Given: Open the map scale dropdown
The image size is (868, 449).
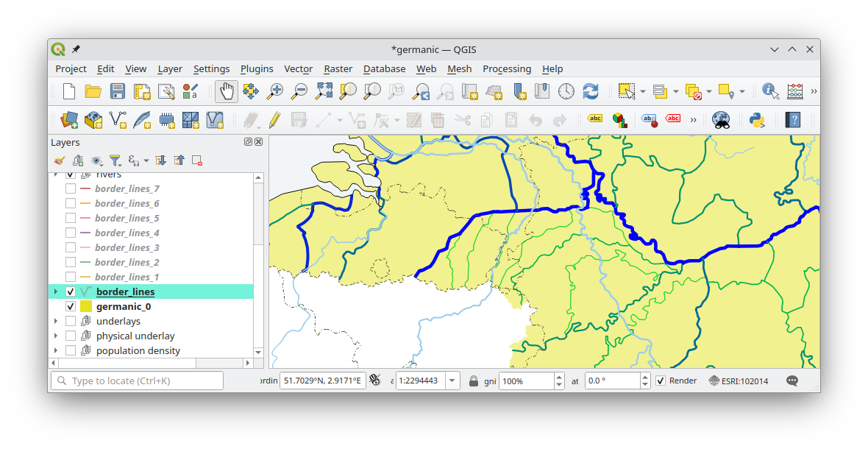Looking at the screenshot, I should 452,381.
